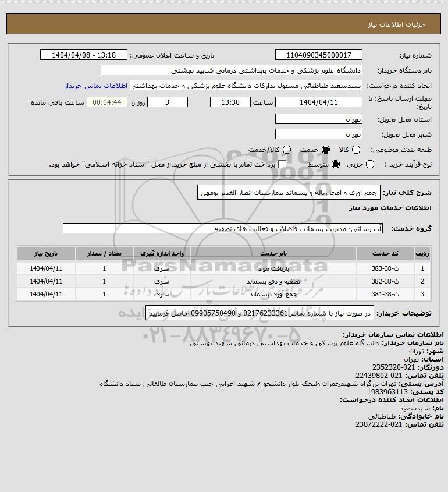The width and height of the screenshot is (448, 492).
Task: Click the buyer organization name field
Action: (232, 70)
